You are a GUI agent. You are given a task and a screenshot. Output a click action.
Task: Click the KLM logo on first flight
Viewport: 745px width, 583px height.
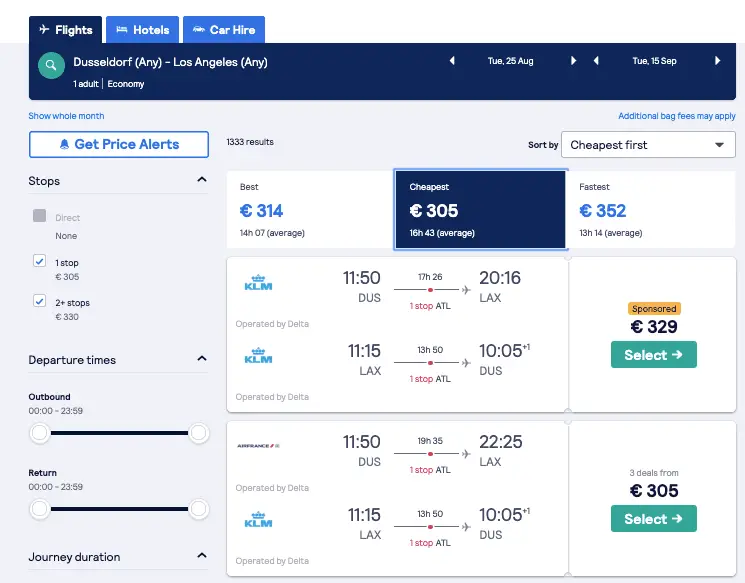[258, 282]
